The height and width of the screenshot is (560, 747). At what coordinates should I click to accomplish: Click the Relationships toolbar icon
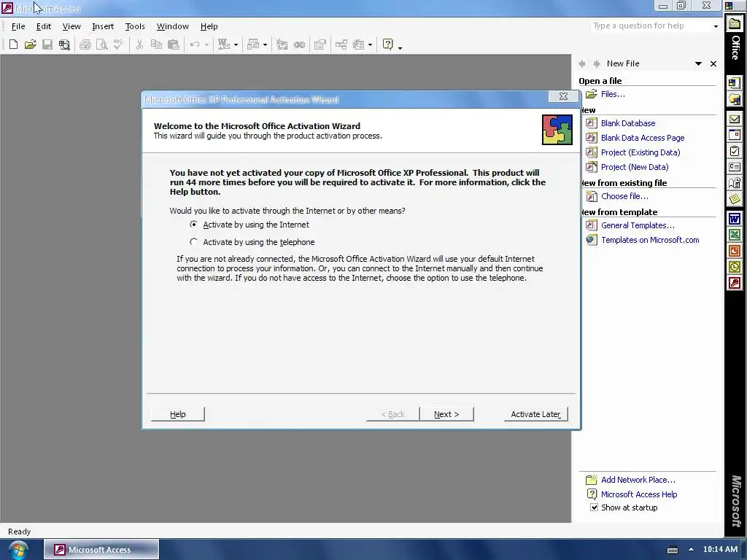tap(341, 44)
